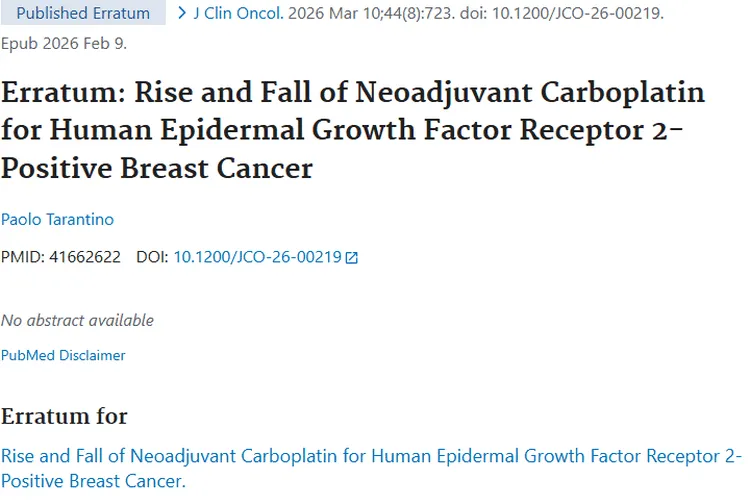Screen dimensions: 750x500
Task: Open the original article linked under Erratum for
Action: 370,456
